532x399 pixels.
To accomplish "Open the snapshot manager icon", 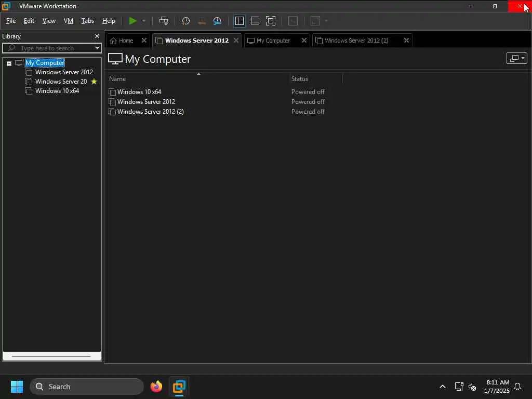I will (x=217, y=21).
